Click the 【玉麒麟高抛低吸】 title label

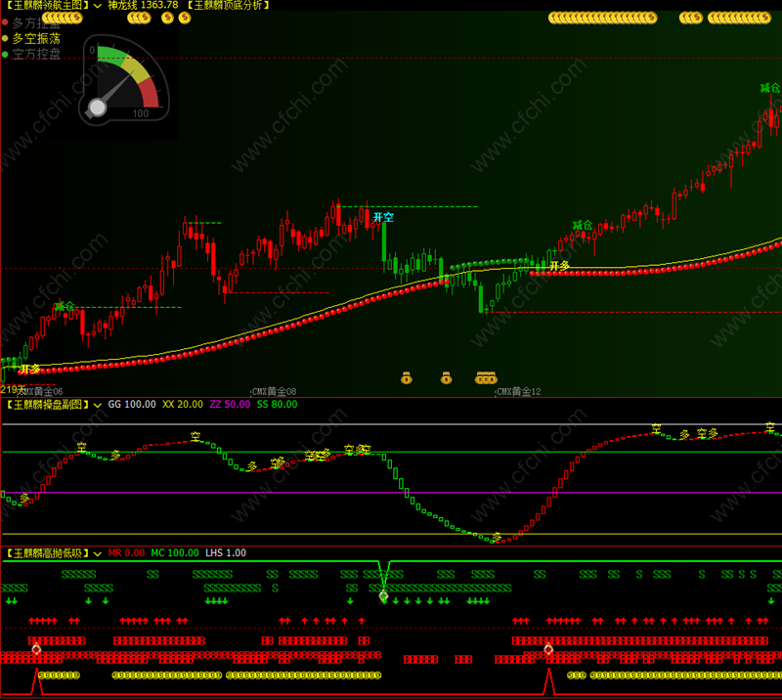pyautogui.click(x=48, y=553)
